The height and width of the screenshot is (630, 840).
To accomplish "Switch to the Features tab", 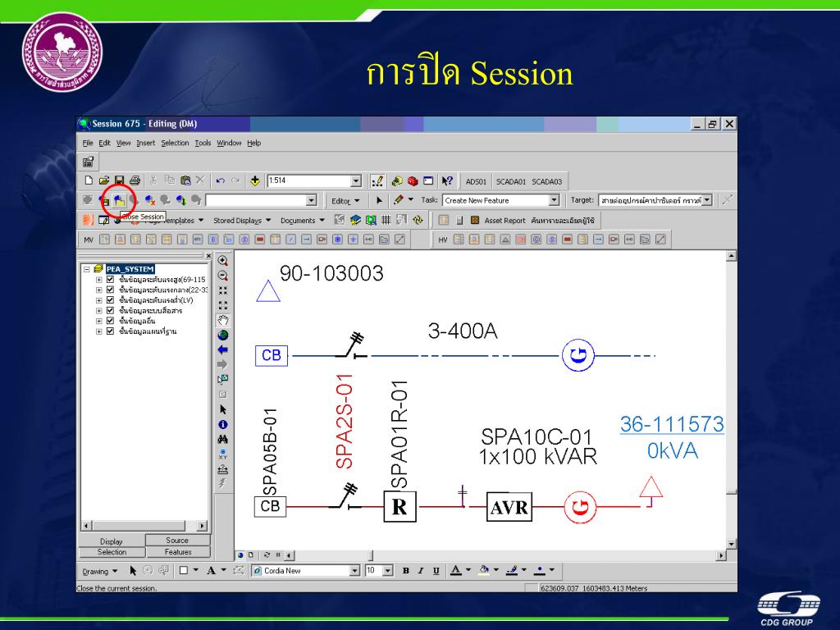I will [178, 552].
